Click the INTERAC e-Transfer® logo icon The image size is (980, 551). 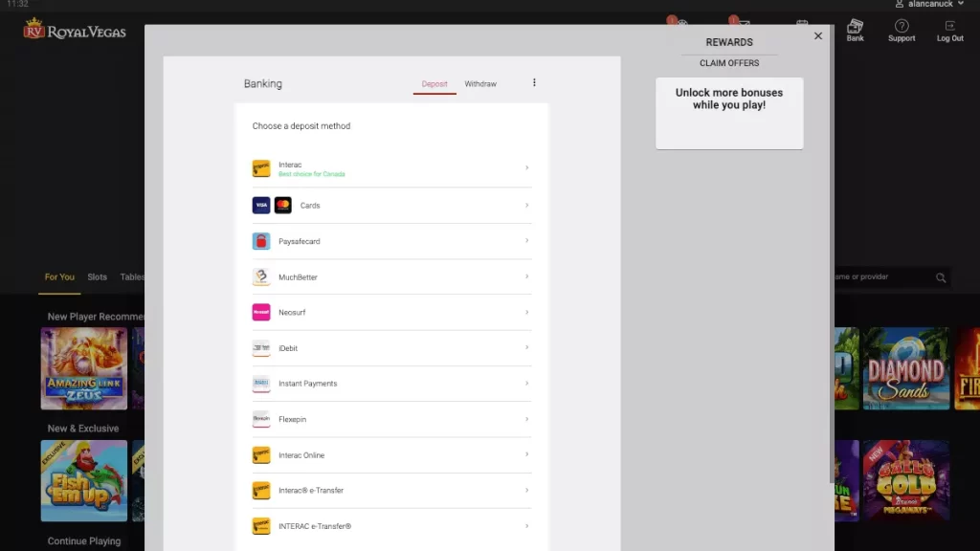261,526
